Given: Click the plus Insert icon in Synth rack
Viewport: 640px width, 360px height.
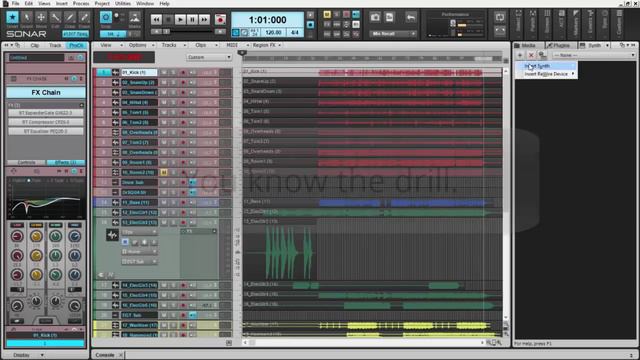Looking at the screenshot, I should point(520,55).
